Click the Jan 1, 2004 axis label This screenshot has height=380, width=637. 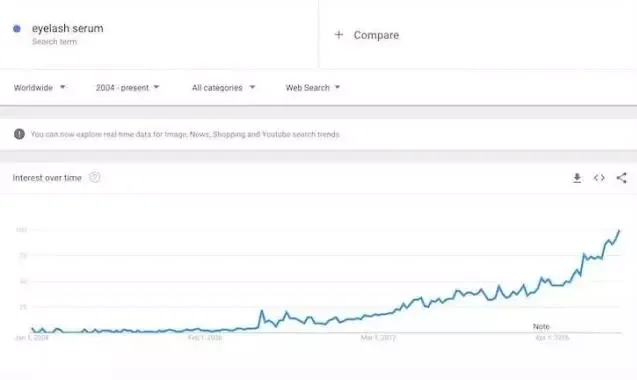[x=31, y=338]
